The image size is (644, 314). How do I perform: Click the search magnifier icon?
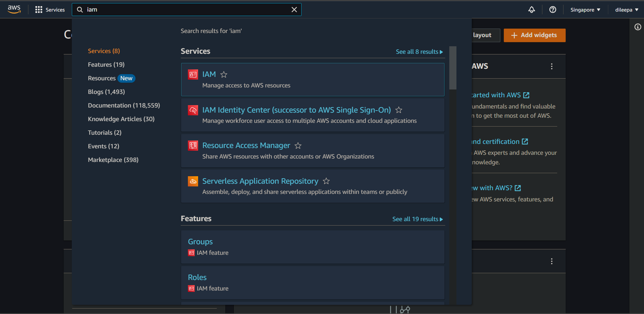click(x=80, y=10)
